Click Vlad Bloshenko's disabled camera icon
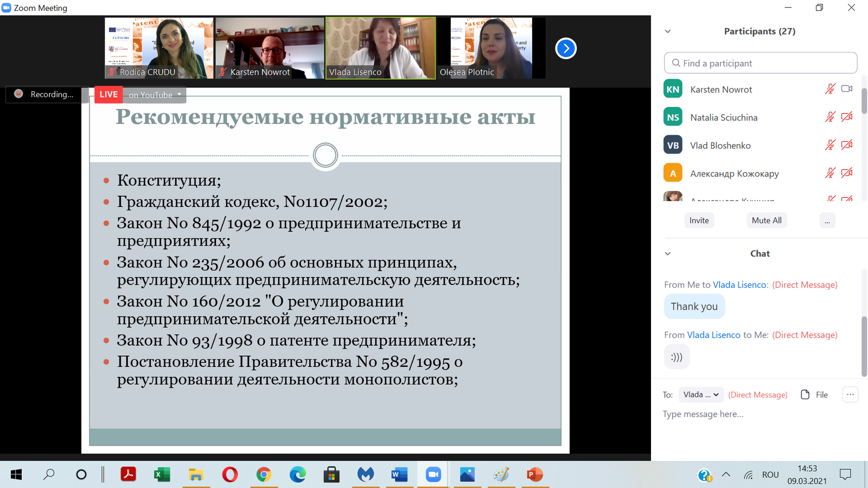 [x=847, y=145]
